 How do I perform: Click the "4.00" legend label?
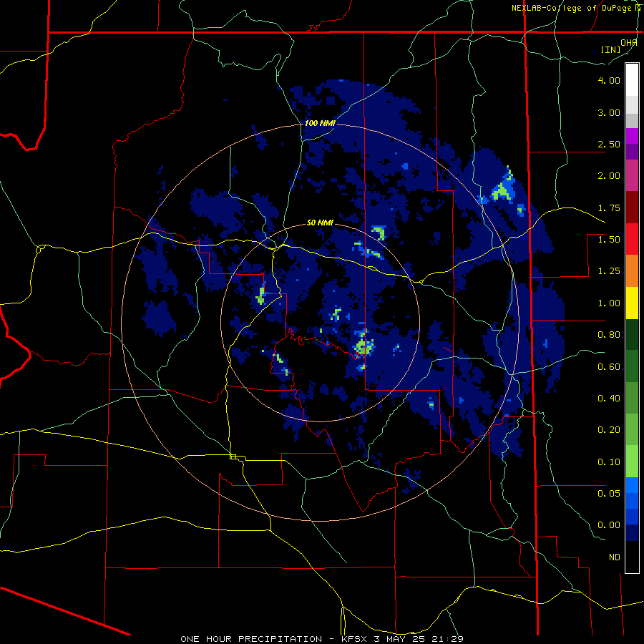click(609, 80)
